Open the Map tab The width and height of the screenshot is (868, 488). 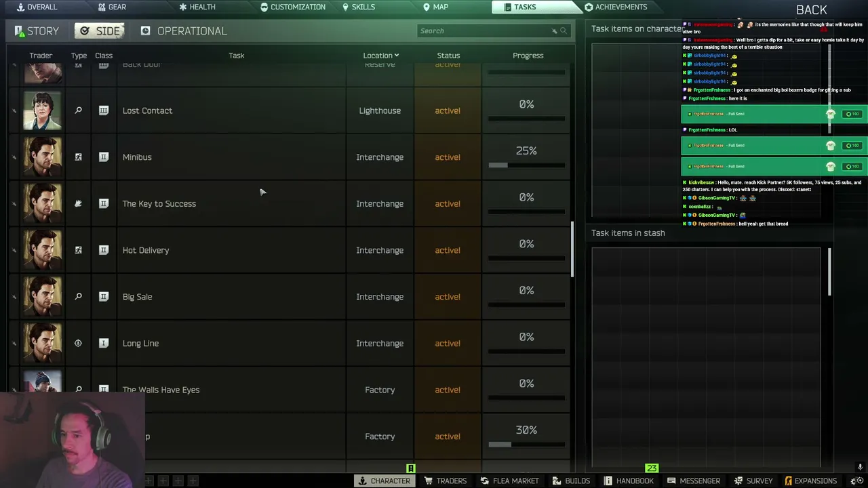pyautogui.click(x=435, y=7)
